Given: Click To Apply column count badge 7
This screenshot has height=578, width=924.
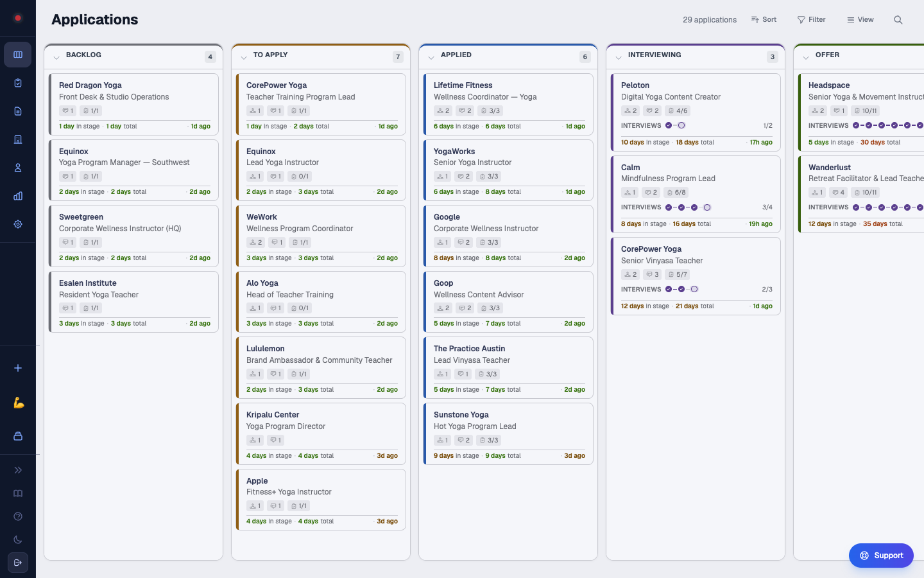Looking at the screenshot, I should coord(398,57).
